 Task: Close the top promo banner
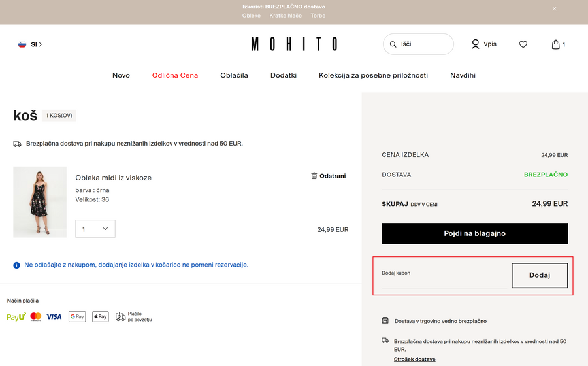pyautogui.click(x=554, y=8)
